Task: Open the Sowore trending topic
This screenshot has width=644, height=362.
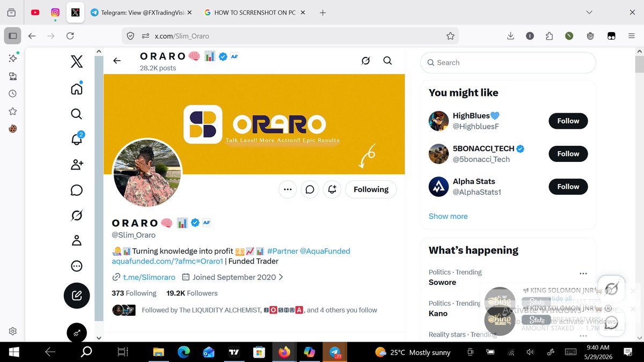Action: [442, 282]
